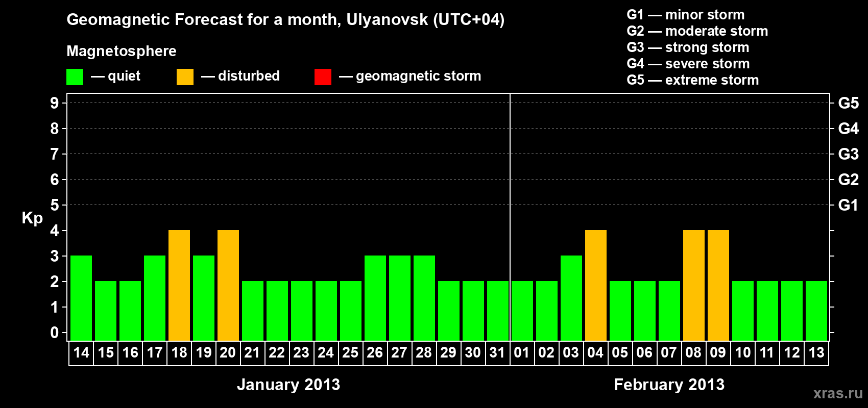
Task: Click date label 20 on the axis
Action: (228, 352)
